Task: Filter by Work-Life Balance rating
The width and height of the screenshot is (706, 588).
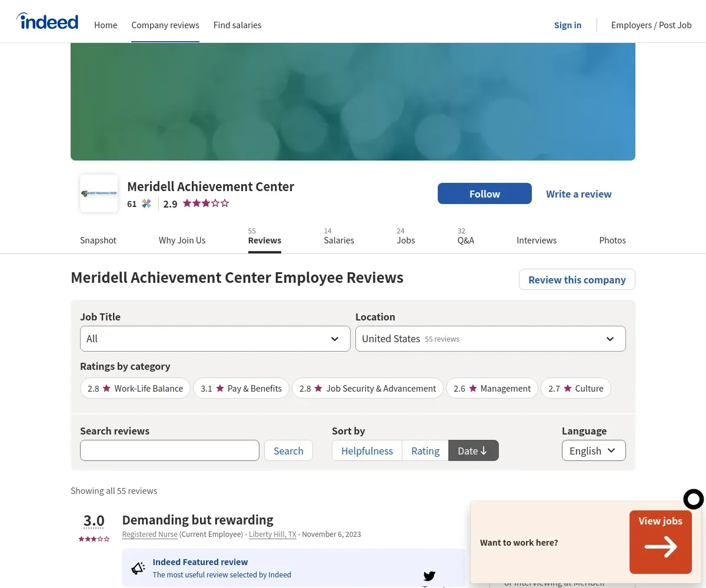Action: tap(135, 388)
